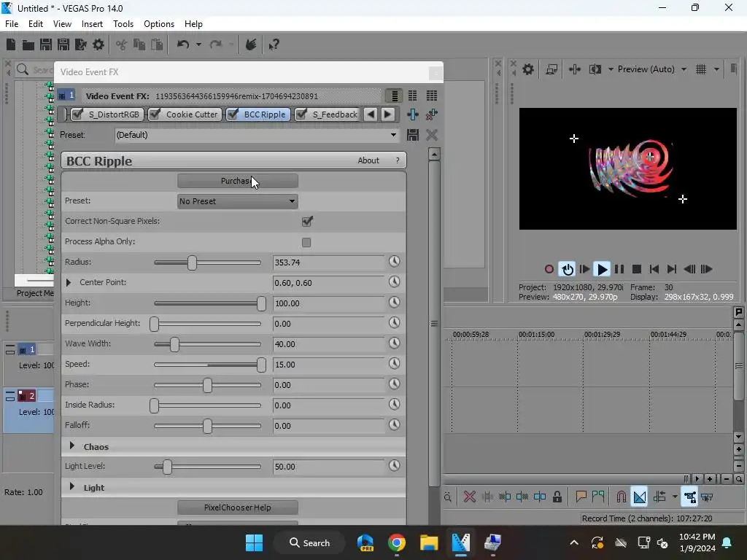
Task: Select the Cookie Cutter plug-in tab
Action: (x=185, y=114)
